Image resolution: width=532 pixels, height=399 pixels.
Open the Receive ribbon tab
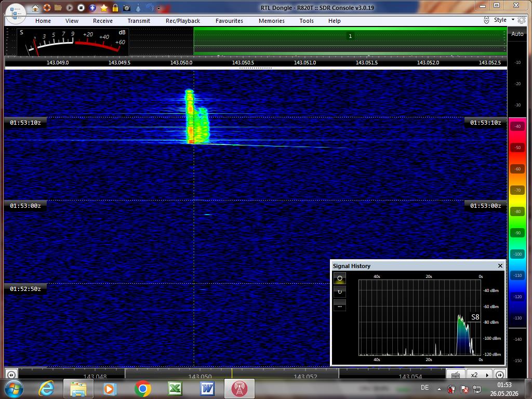pos(103,21)
